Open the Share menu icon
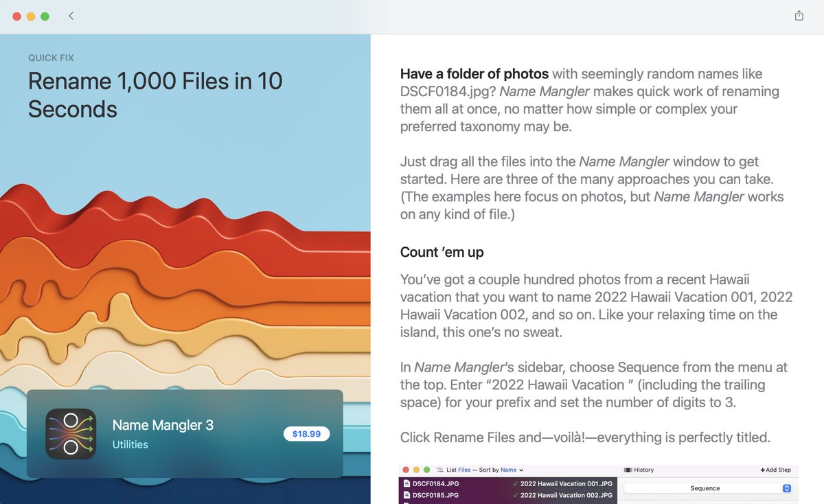824x504 pixels. pyautogui.click(x=799, y=16)
